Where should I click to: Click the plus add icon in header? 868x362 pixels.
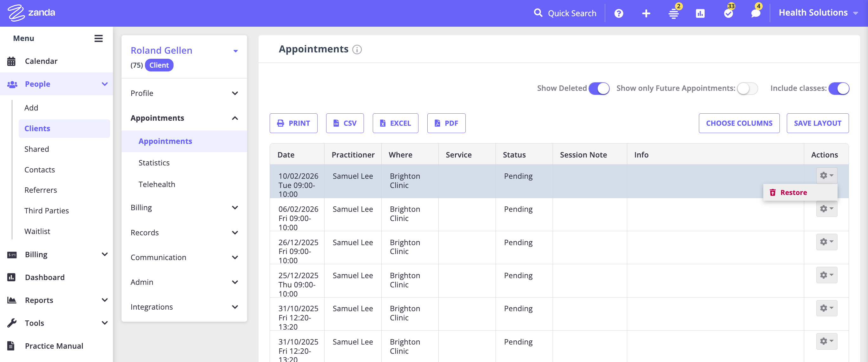click(646, 13)
